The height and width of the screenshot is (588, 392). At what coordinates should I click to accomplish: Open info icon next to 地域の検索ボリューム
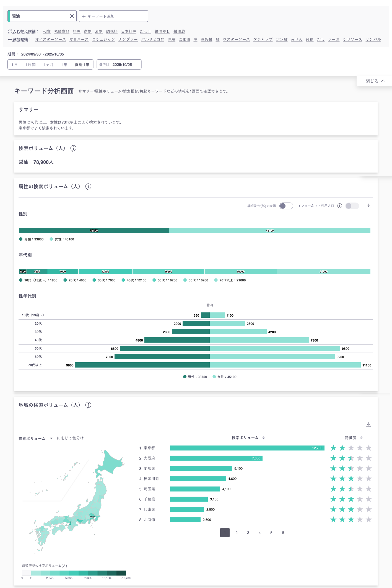(x=88, y=405)
